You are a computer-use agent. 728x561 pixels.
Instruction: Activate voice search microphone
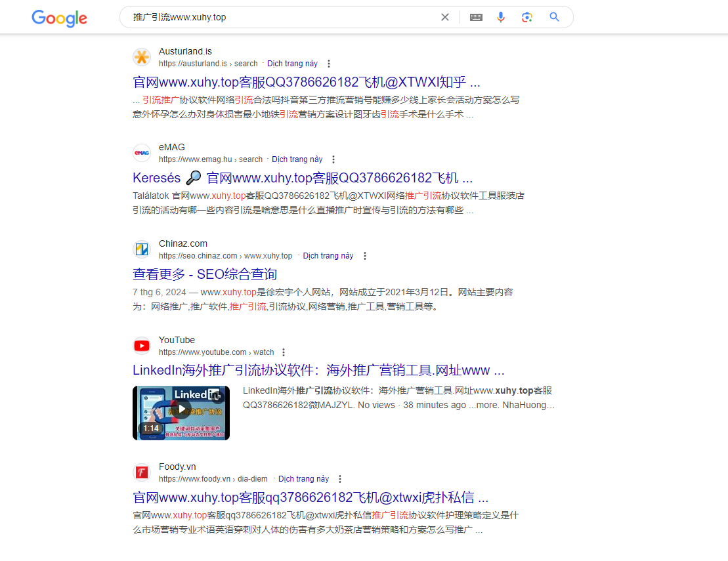[501, 16]
